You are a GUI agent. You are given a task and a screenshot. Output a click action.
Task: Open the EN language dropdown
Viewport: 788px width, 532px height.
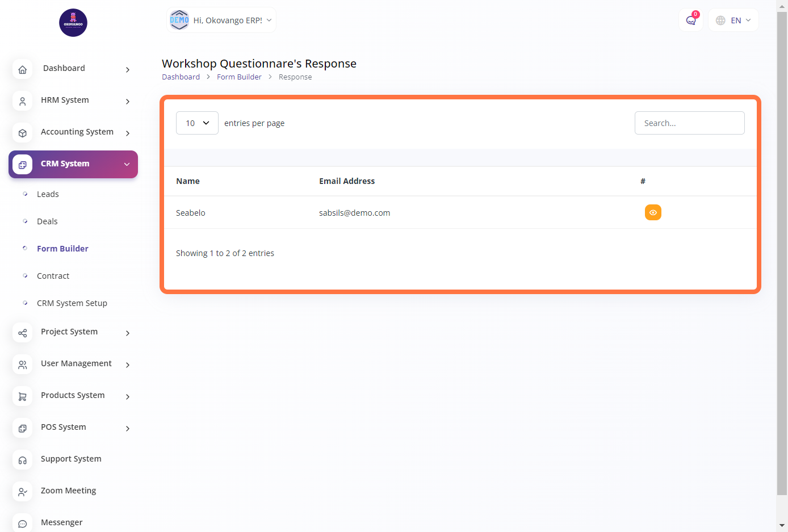[733, 20]
